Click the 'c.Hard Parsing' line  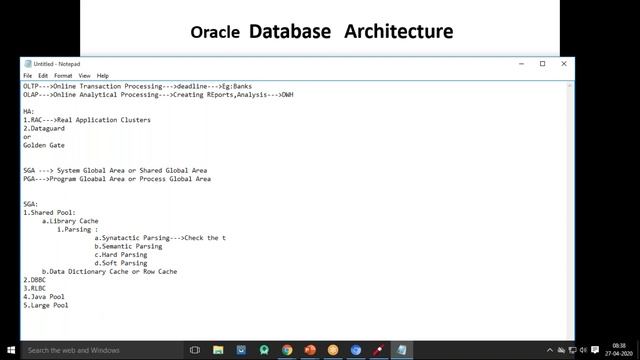click(x=121, y=255)
